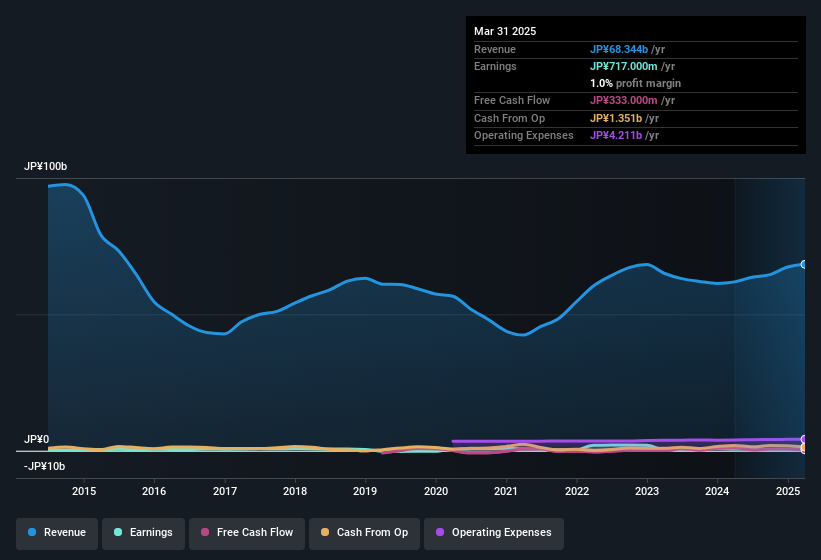Click the JP¥1.351b cash from op value
821x560 pixels.
click(x=616, y=118)
